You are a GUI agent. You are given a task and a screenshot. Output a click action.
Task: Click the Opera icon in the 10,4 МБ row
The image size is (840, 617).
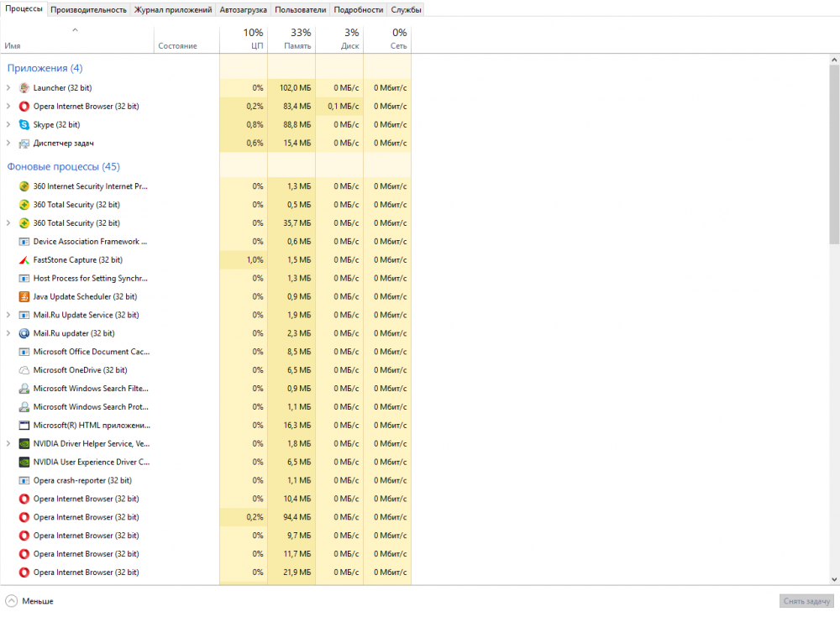pos(24,499)
